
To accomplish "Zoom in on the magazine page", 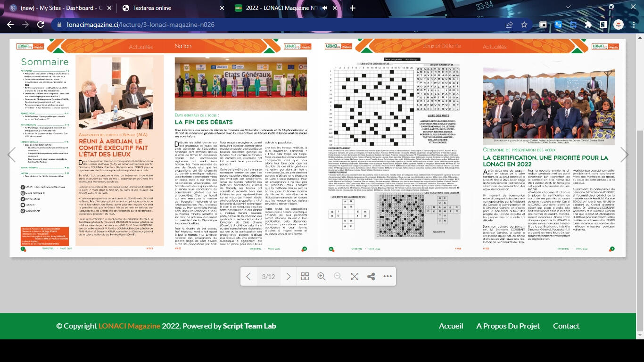I will (x=322, y=277).
